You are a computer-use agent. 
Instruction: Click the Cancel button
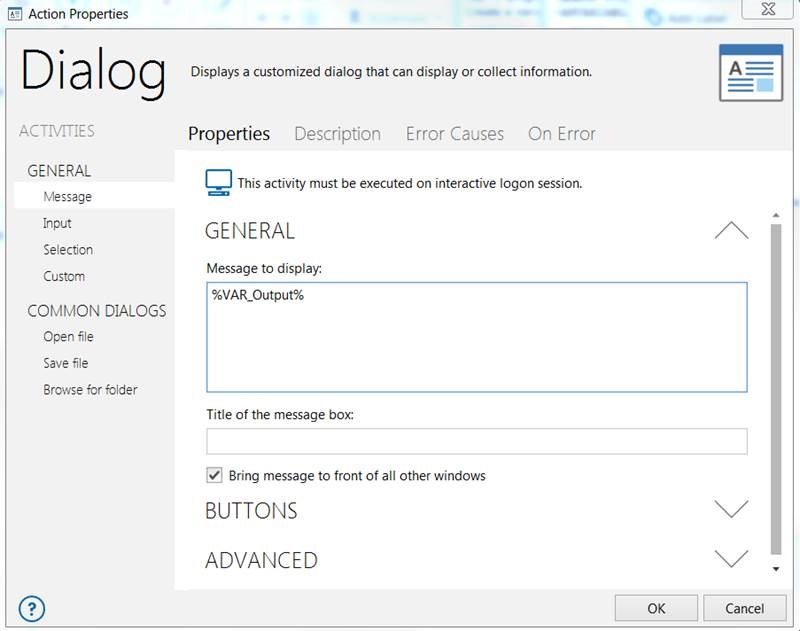pyautogui.click(x=744, y=608)
